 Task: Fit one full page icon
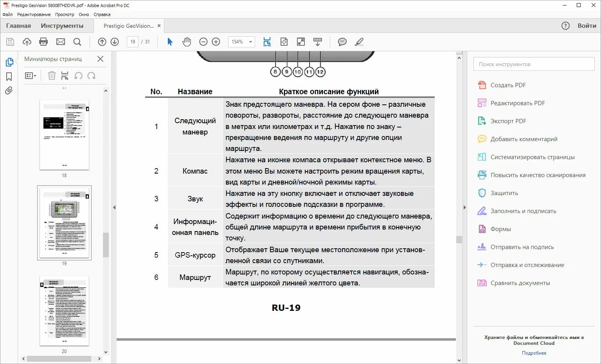(x=284, y=42)
